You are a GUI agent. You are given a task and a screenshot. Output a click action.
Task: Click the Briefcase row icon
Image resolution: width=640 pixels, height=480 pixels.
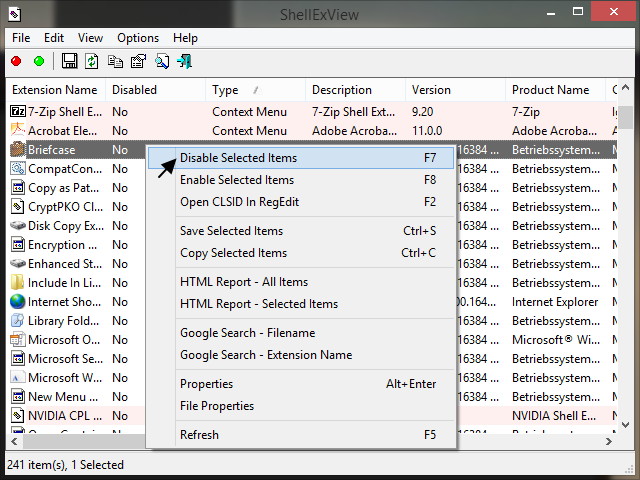(x=18, y=149)
